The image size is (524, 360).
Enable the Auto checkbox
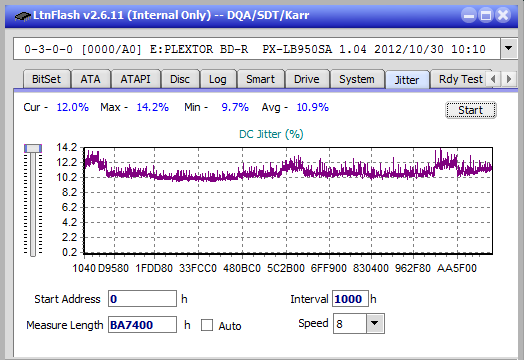pyautogui.click(x=207, y=325)
